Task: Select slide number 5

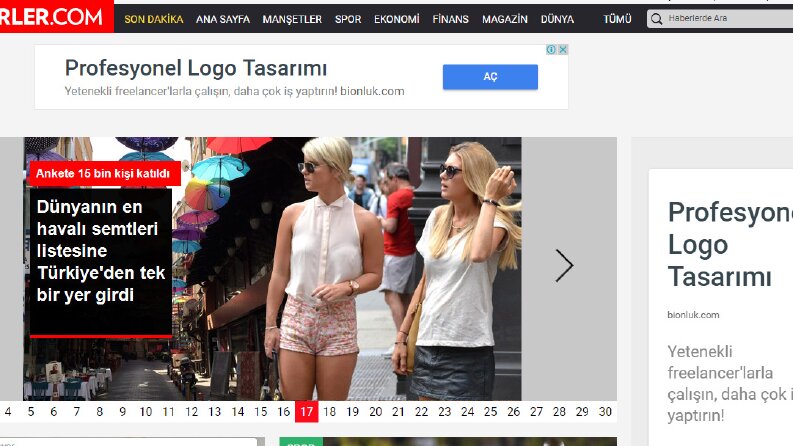Action: pos(31,412)
